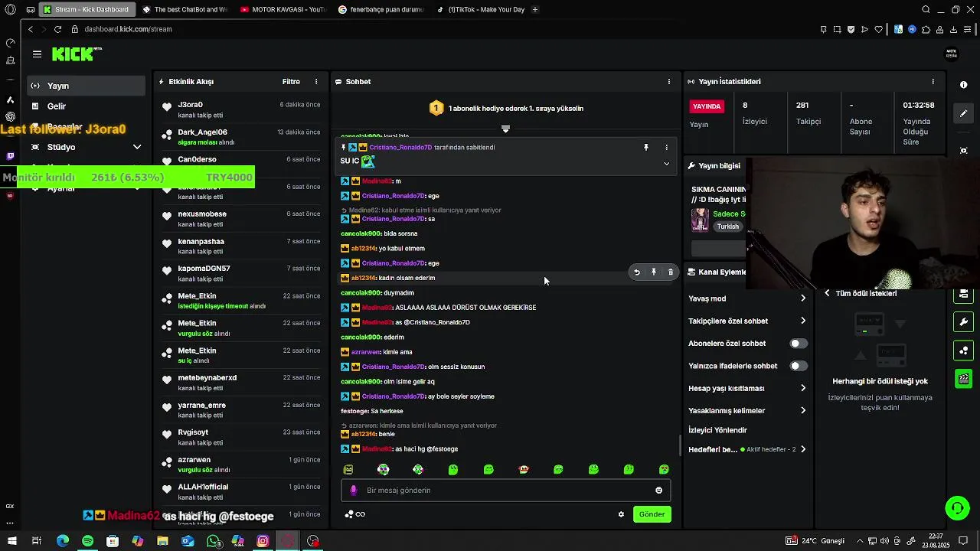
Task: Open the emoji picker in chat input
Action: click(x=658, y=491)
